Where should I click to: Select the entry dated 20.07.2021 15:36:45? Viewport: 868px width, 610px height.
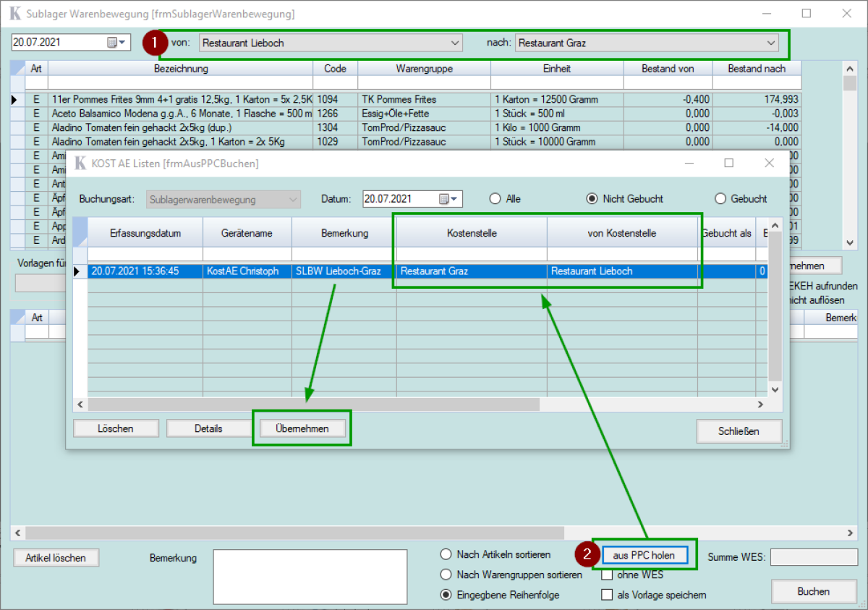tap(145, 271)
